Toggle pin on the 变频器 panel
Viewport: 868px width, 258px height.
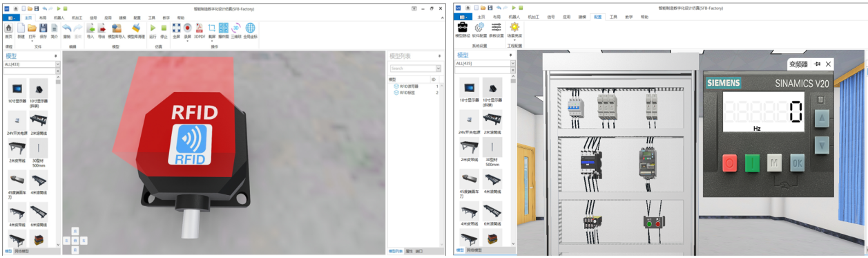click(818, 64)
